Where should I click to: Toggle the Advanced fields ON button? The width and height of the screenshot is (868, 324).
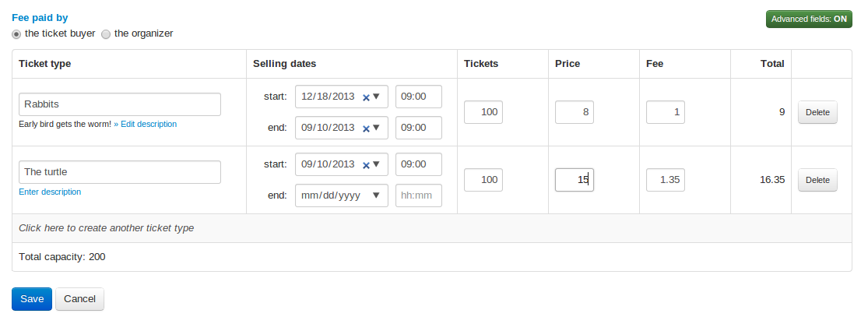(x=808, y=19)
